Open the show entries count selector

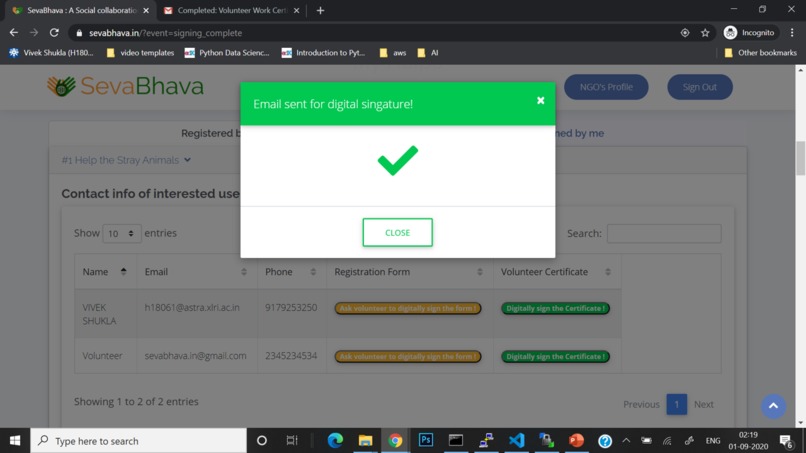[x=121, y=233]
